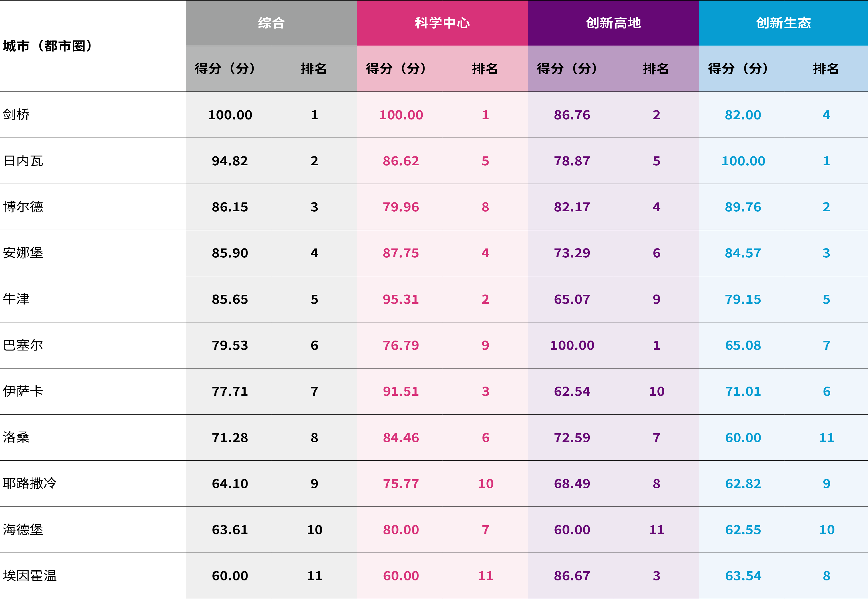Screen dimensions: 868x599
Task: Click 巴塞尔's 综合 score 79.53
Action: pyautogui.click(x=230, y=346)
